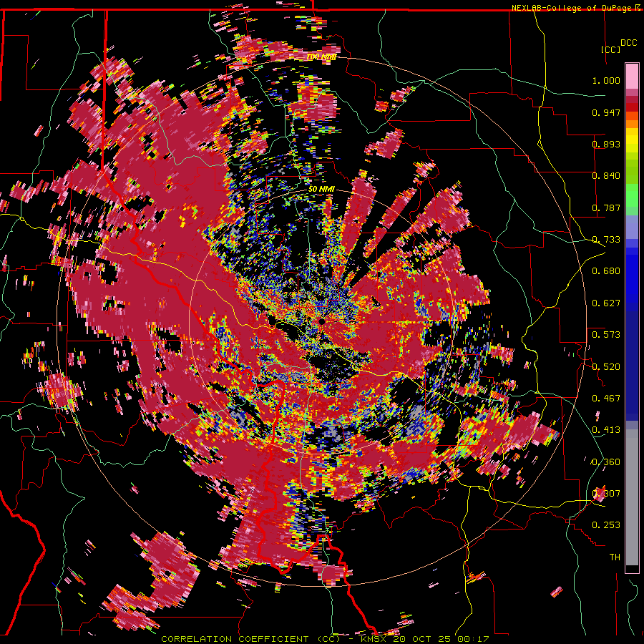Click the TH threshold label

(x=615, y=557)
